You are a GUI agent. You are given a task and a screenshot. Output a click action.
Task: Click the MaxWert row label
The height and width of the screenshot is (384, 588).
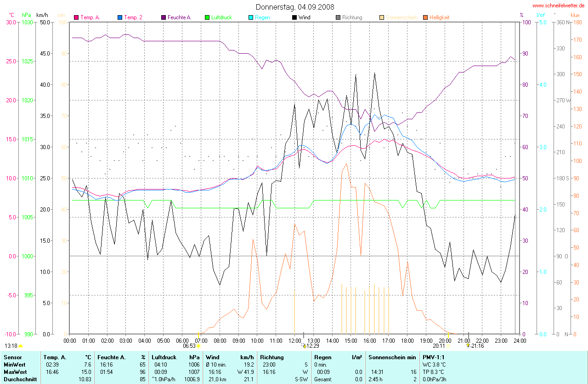click(16, 372)
